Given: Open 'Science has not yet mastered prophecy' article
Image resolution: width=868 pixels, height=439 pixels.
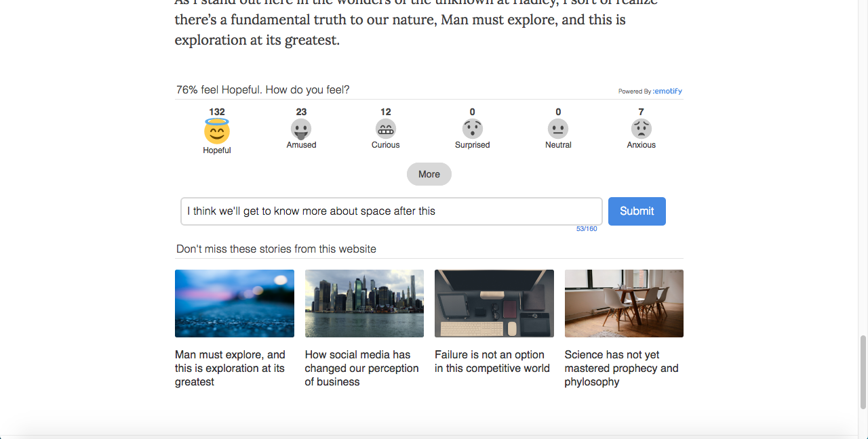Looking at the screenshot, I should pos(621,368).
